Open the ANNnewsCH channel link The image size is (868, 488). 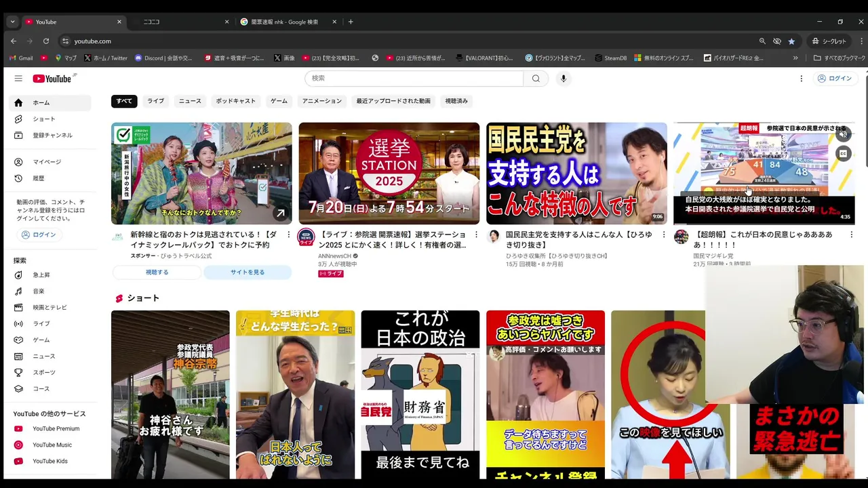(x=335, y=256)
